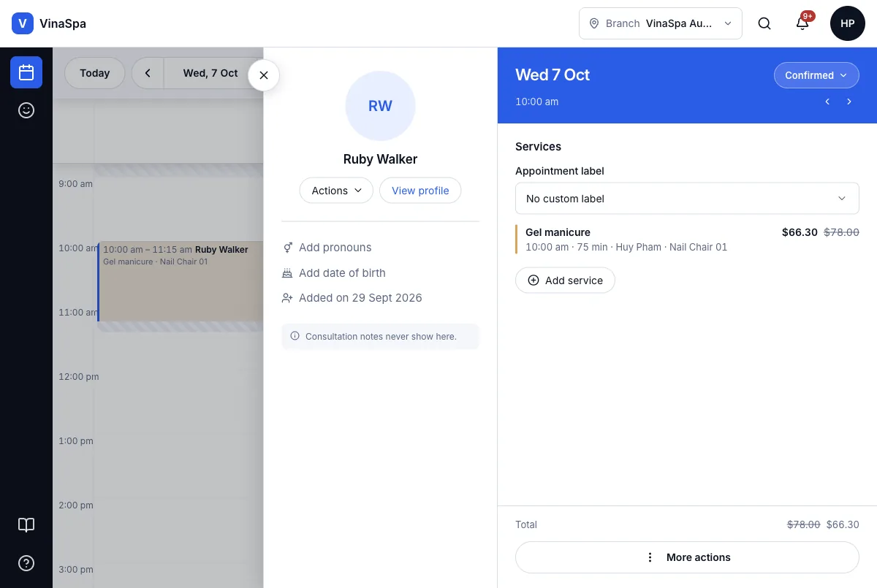Click Add service button
The height and width of the screenshot is (588, 877).
[565, 280]
